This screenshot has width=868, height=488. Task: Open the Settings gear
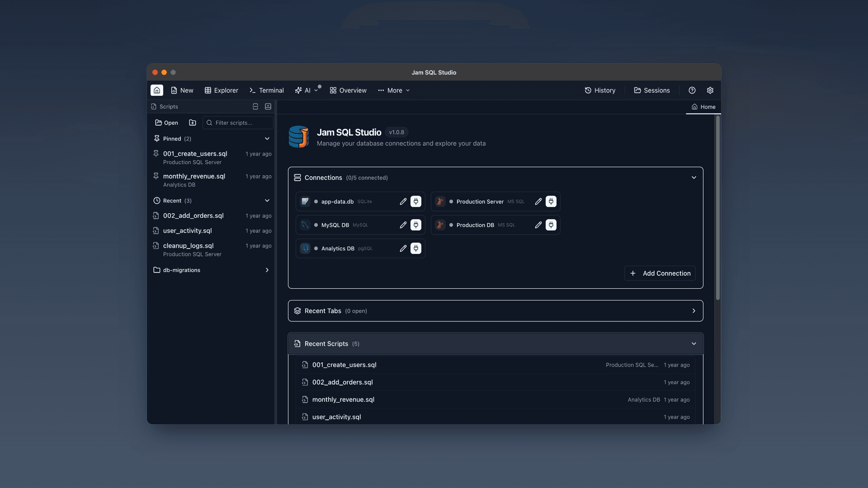[710, 90]
